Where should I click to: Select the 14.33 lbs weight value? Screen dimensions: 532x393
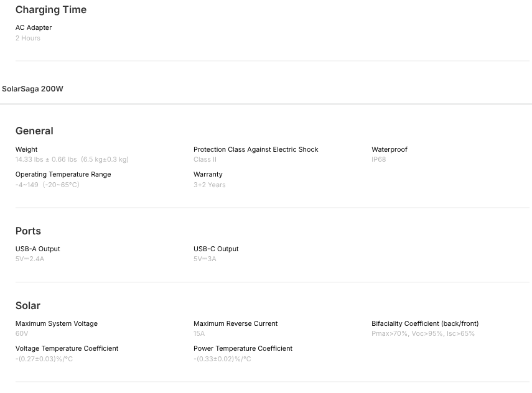point(72,159)
